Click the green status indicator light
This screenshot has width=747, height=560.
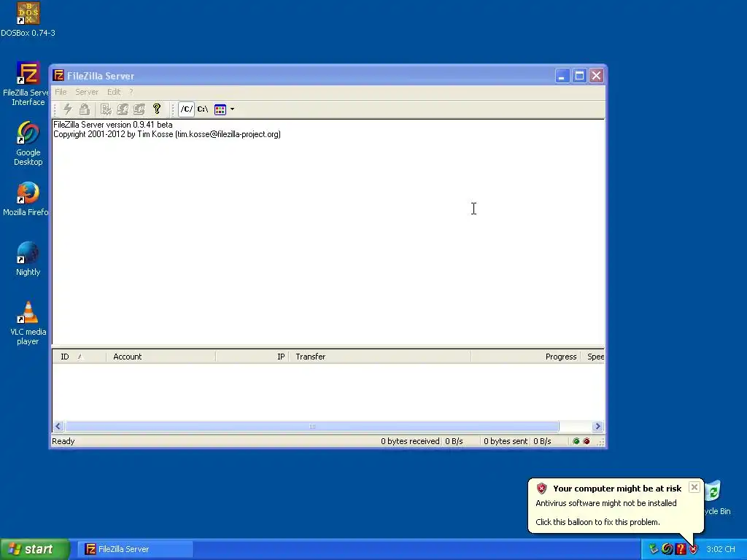[576, 441]
